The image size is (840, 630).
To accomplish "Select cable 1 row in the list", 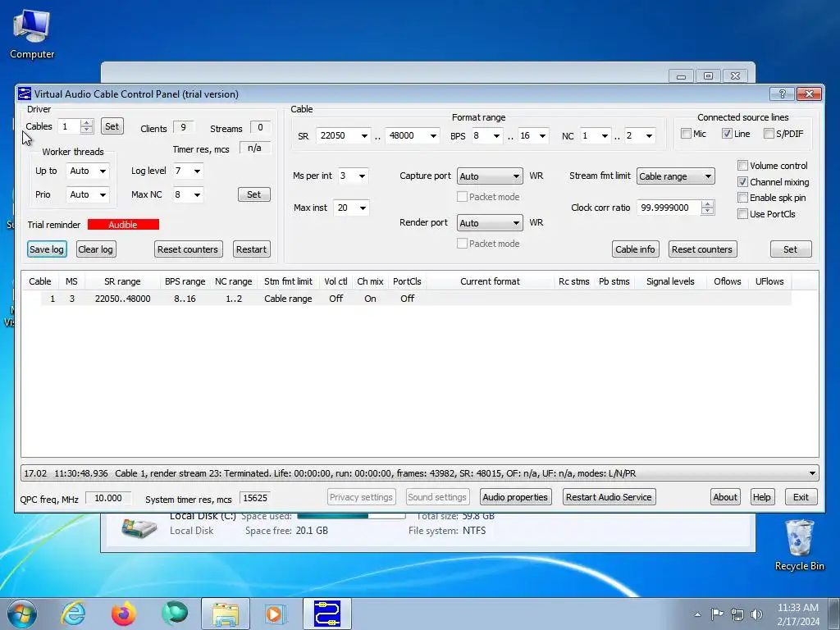I will [416, 299].
